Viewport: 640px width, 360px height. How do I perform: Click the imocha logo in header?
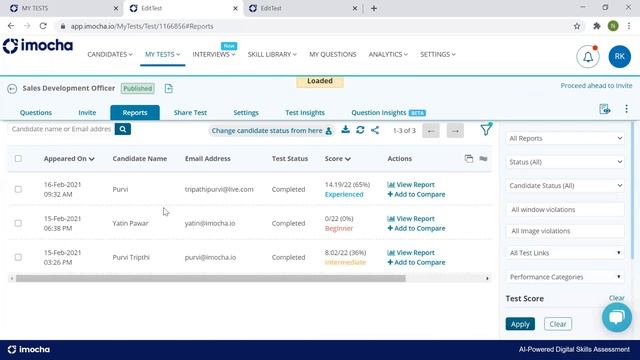pyautogui.click(x=38, y=46)
